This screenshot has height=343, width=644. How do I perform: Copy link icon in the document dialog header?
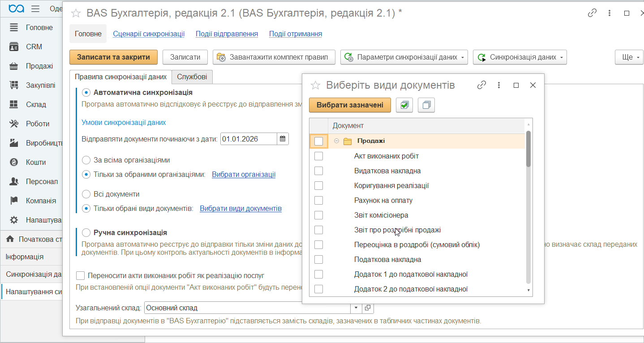tap(481, 85)
